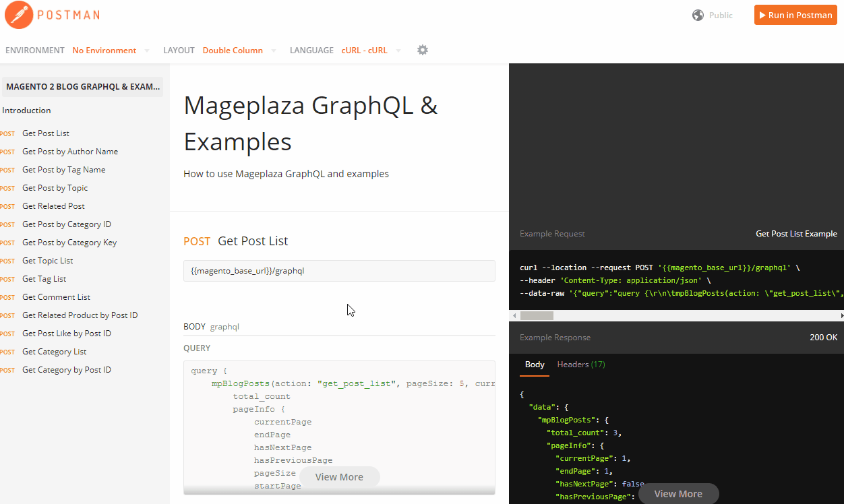Click the {{magento_base_url}}/graphql URL field

click(339, 271)
